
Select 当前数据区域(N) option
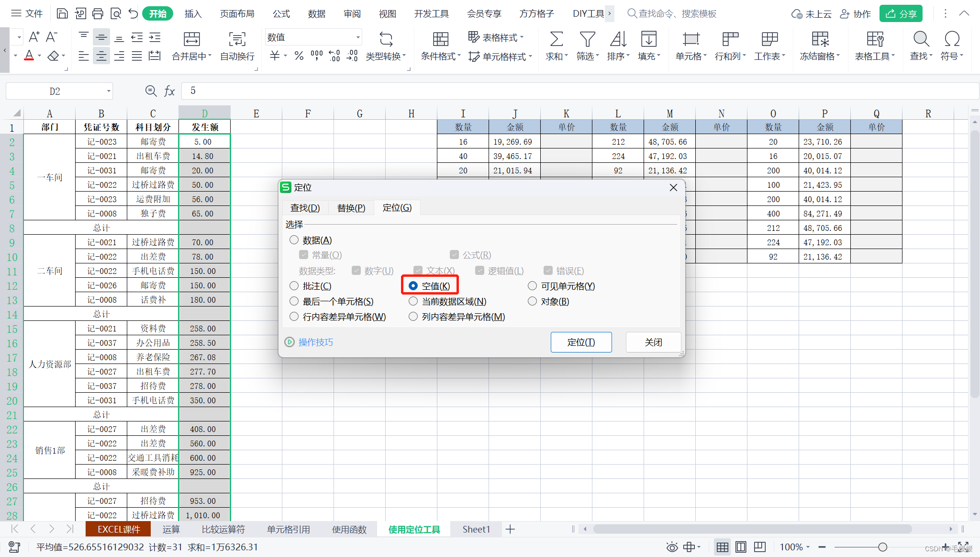pyautogui.click(x=413, y=301)
